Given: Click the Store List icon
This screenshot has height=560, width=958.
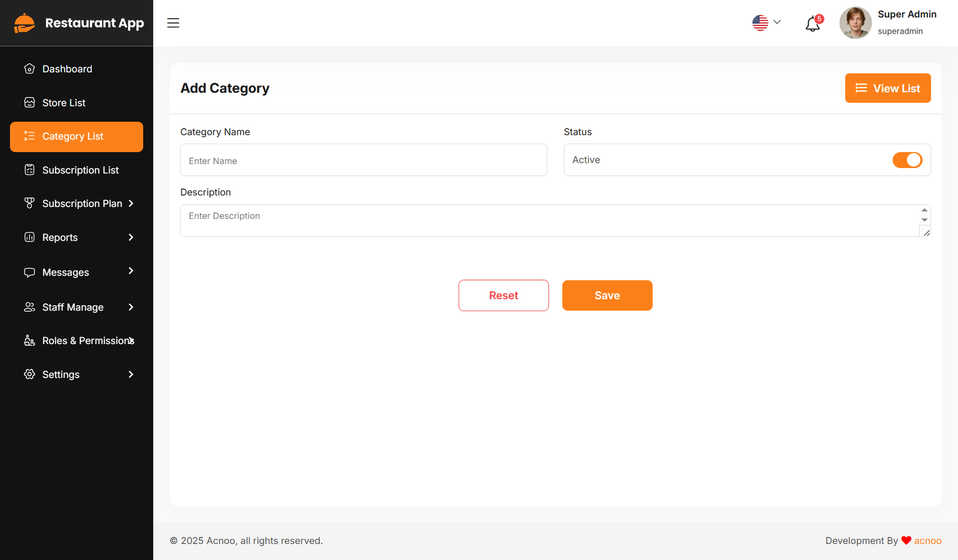Looking at the screenshot, I should coord(29,103).
